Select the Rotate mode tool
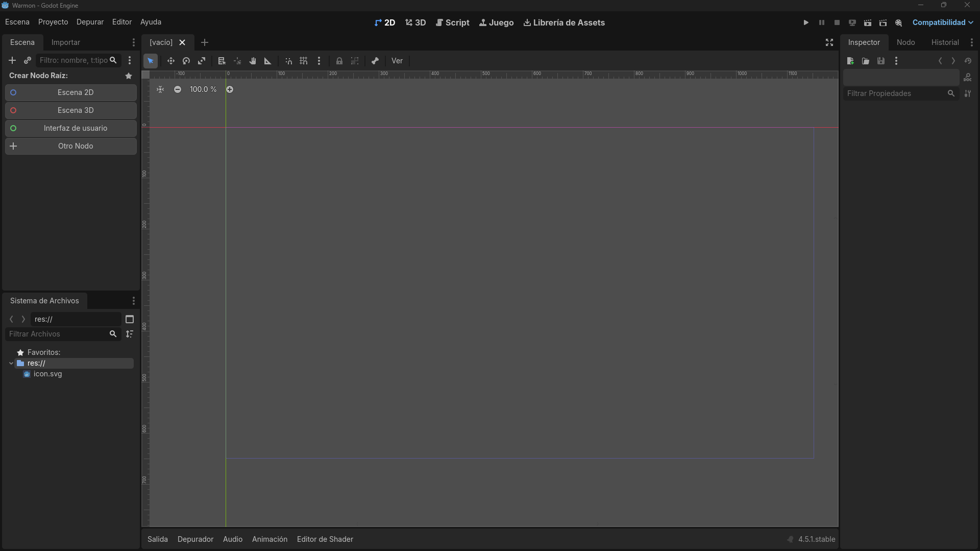 point(186,61)
